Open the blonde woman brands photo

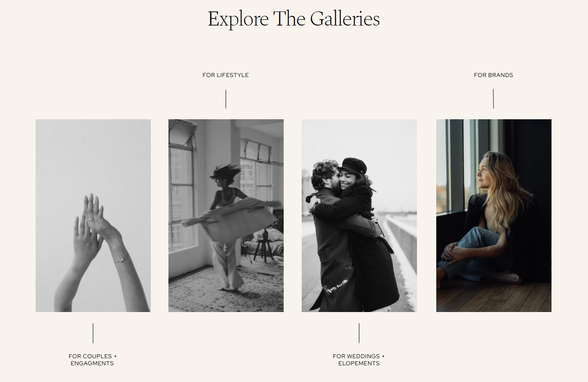click(494, 216)
